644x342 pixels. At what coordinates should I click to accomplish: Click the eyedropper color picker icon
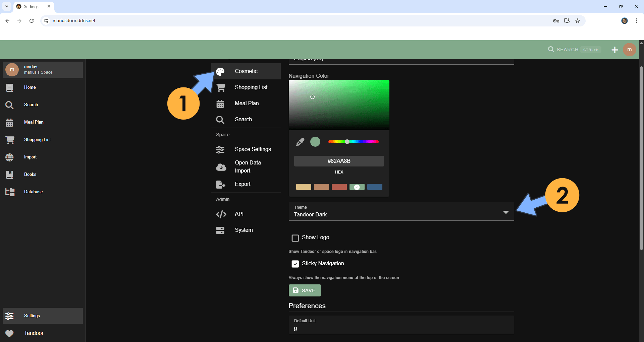[300, 142]
